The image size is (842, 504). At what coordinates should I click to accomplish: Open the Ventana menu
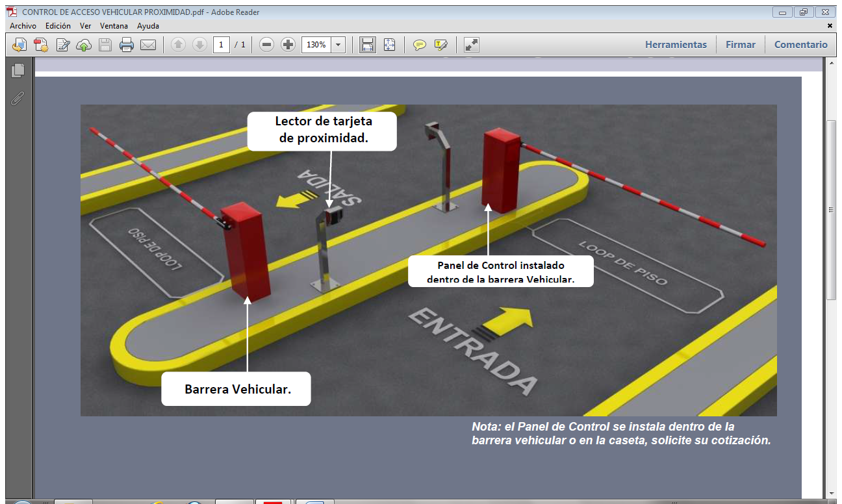click(x=114, y=26)
